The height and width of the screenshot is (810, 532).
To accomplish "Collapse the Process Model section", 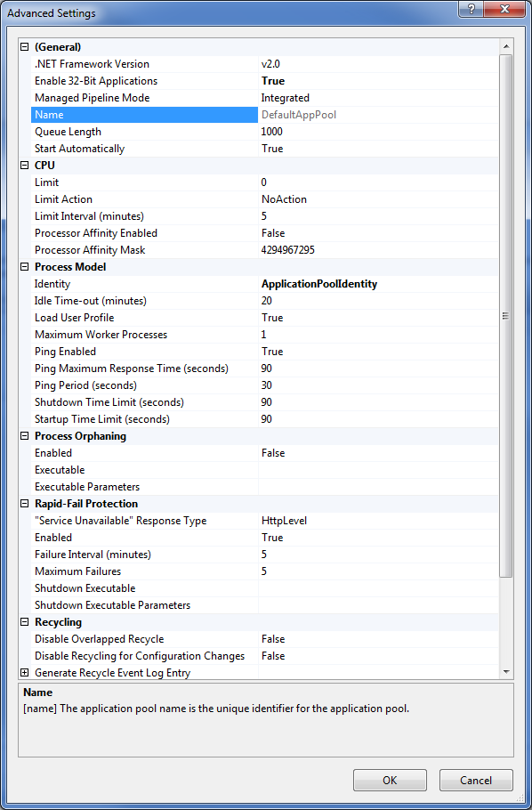I will (24, 267).
